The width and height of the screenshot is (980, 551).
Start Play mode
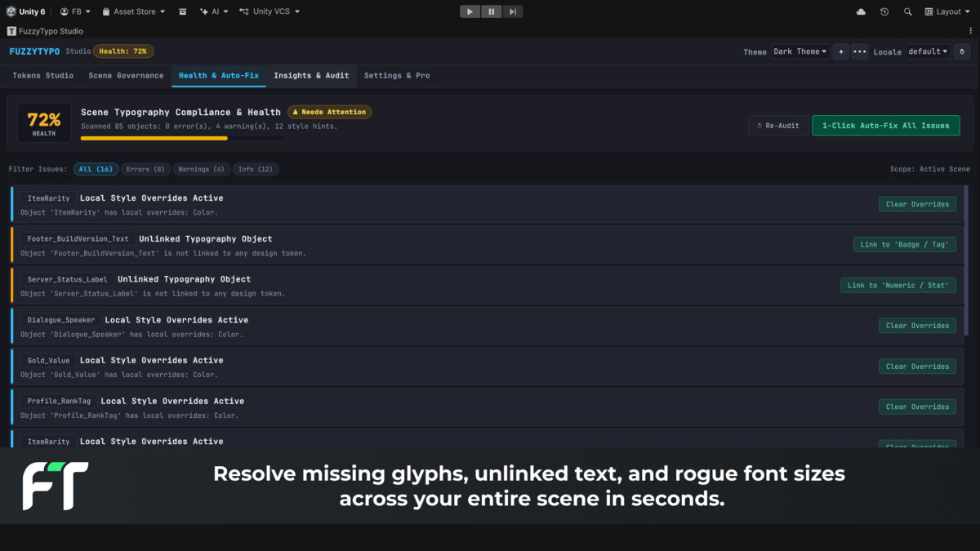pyautogui.click(x=470, y=11)
